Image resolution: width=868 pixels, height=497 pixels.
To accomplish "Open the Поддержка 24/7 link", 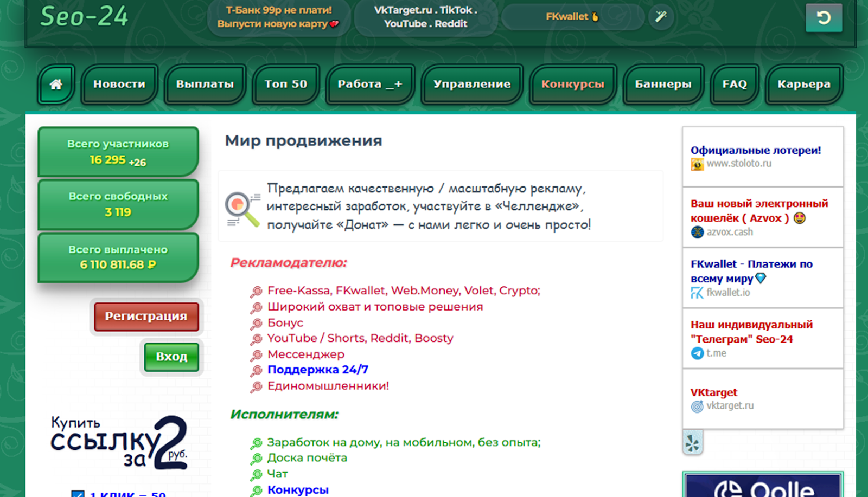I will [x=318, y=370].
